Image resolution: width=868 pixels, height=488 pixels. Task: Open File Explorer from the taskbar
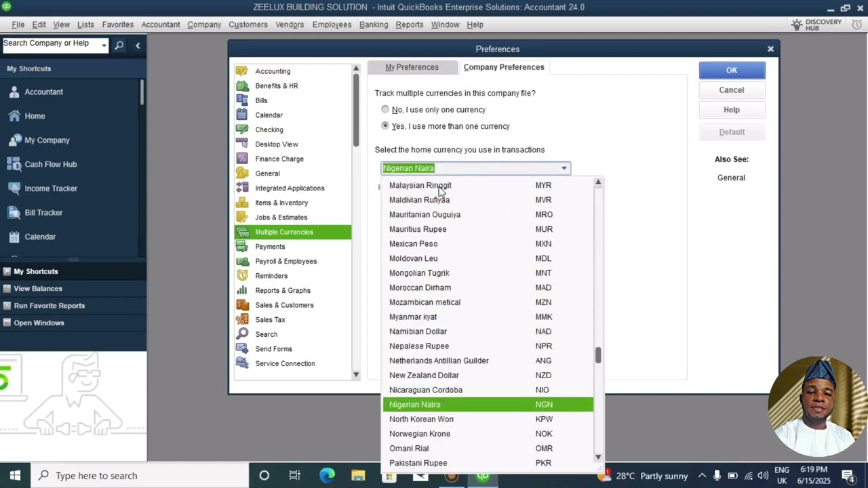pos(358,475)
